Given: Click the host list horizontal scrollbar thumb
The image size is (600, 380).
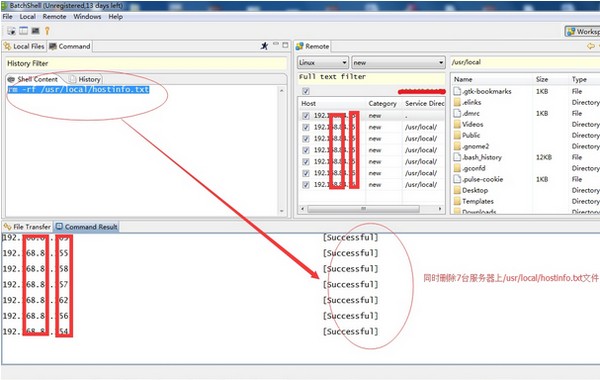Looking at the screenshot, I should click(x=364, y=209).
